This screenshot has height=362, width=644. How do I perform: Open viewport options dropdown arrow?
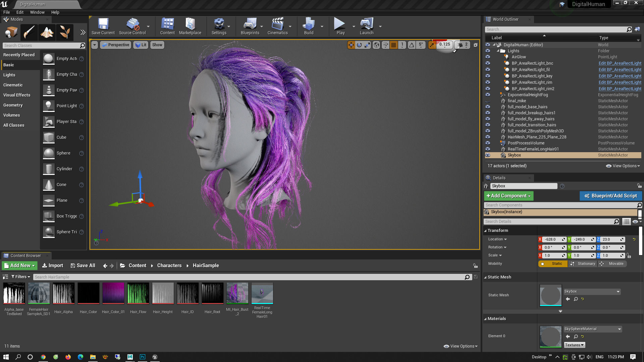click(95, 45)
